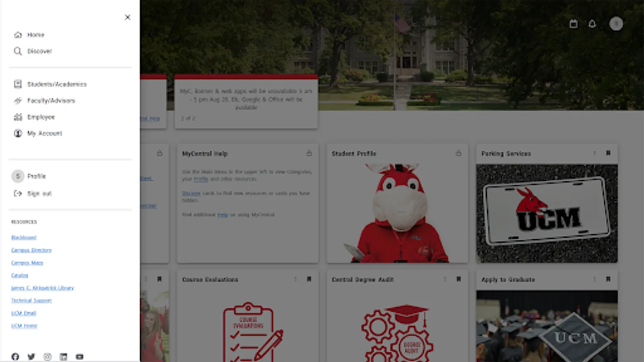This screenshot has width=644, height=362.
Task: Click the Student Profile mascot image
Action: point(397,213)
